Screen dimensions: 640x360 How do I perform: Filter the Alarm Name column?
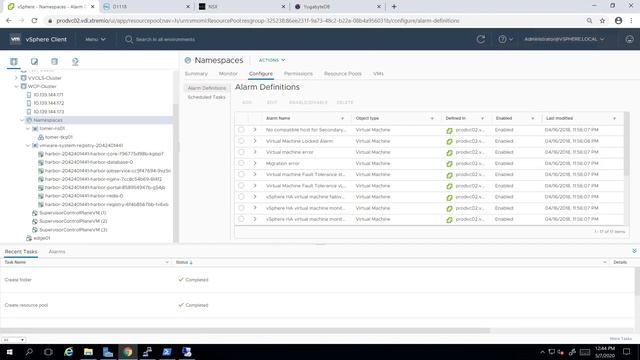click(x=342, y=118)
